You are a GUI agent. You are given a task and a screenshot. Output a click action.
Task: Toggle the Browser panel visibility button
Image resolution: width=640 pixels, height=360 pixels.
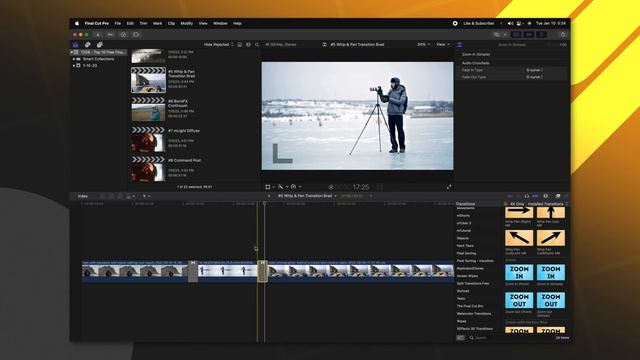pyautogui.click(x=516, y=35)
